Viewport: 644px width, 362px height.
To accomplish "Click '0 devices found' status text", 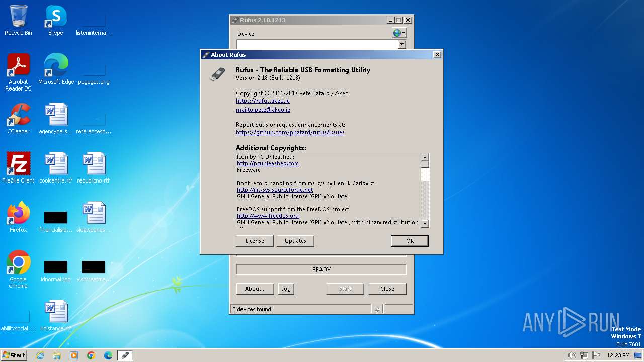I will point(252,309).
